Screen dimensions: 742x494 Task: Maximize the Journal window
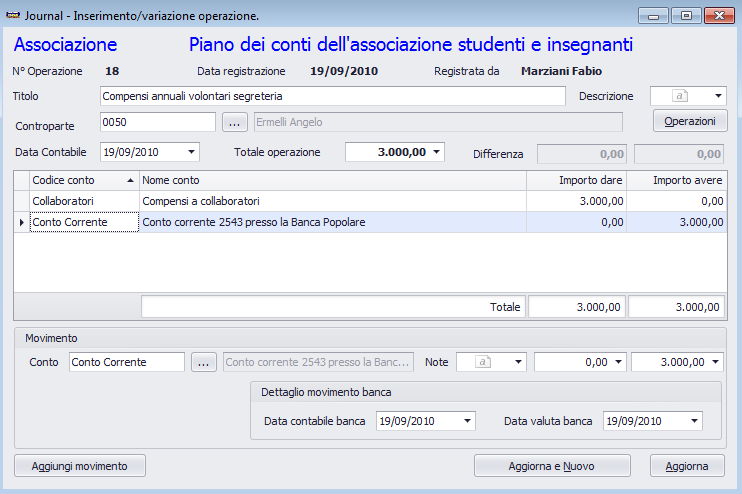pyautogui.click(x=686, y=16)
